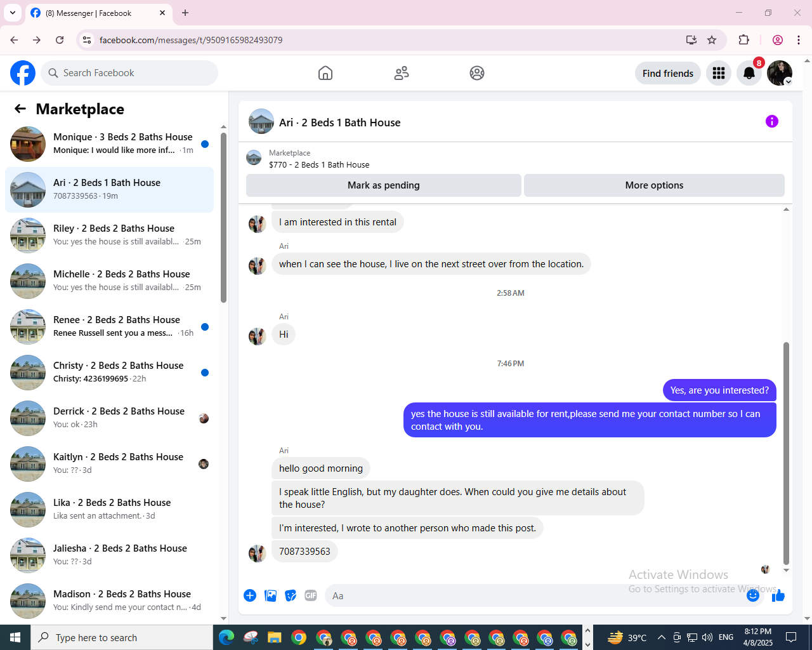Open Chrome profile icon in toolbar
The image size is (812, 650).
tap(778, 40)
